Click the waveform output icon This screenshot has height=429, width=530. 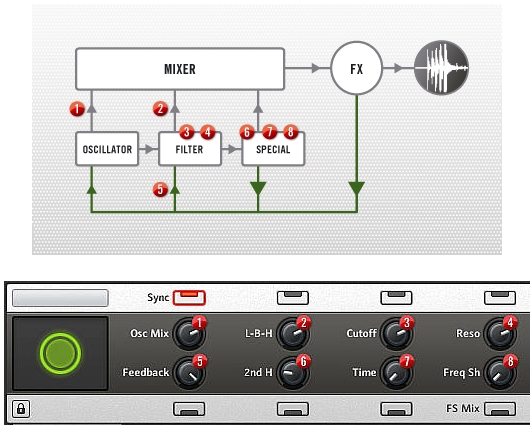tap(441, 68)
